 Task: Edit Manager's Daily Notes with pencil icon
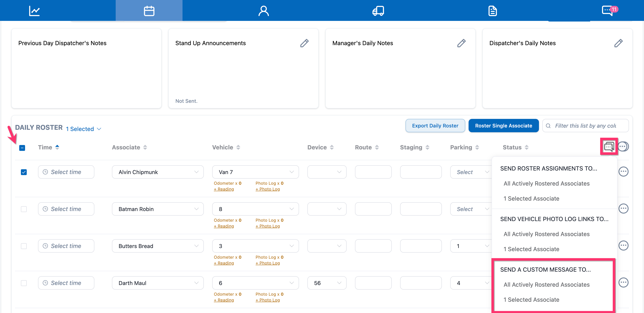[x=461, y=43]
